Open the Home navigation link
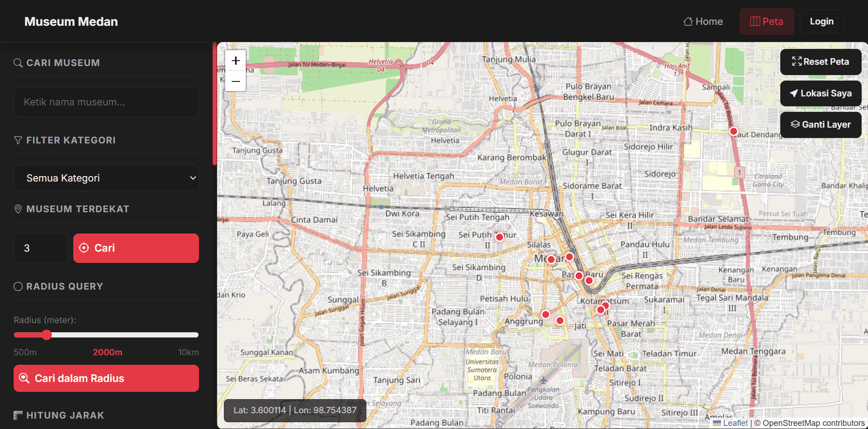The image size is (868, 429). tap(703, 21)
